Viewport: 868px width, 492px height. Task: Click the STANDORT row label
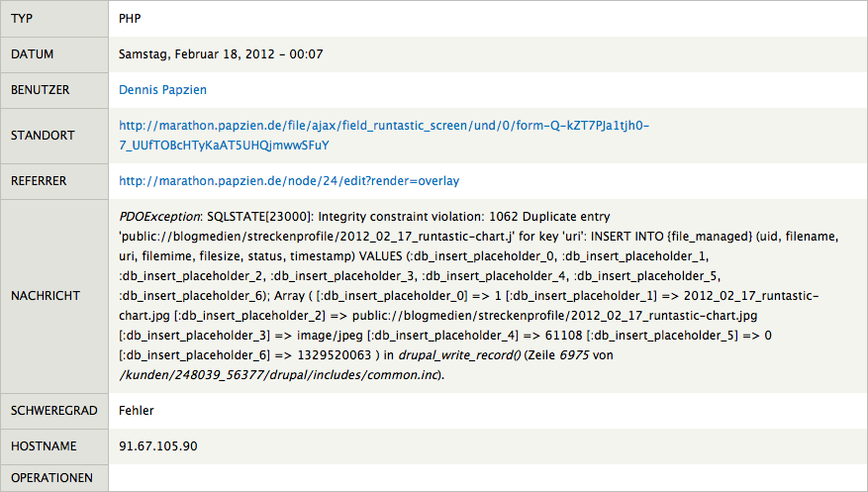coord(42,136)
